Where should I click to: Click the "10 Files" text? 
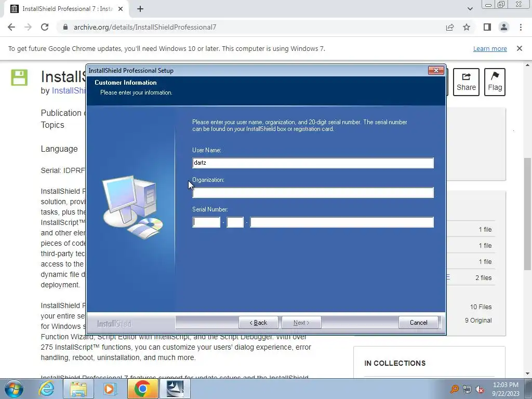pos(481,307)
